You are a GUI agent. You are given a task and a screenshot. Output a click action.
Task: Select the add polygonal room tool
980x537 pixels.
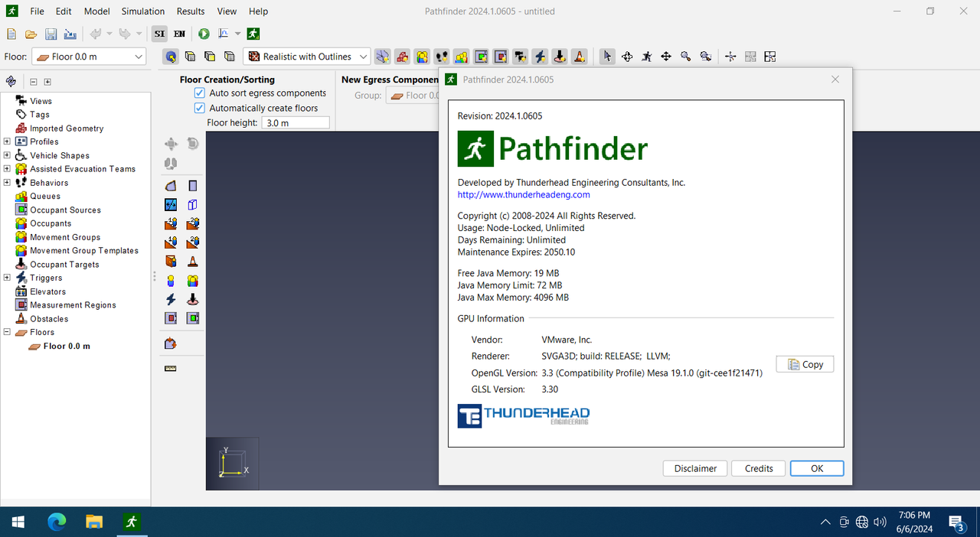[171, 186]
